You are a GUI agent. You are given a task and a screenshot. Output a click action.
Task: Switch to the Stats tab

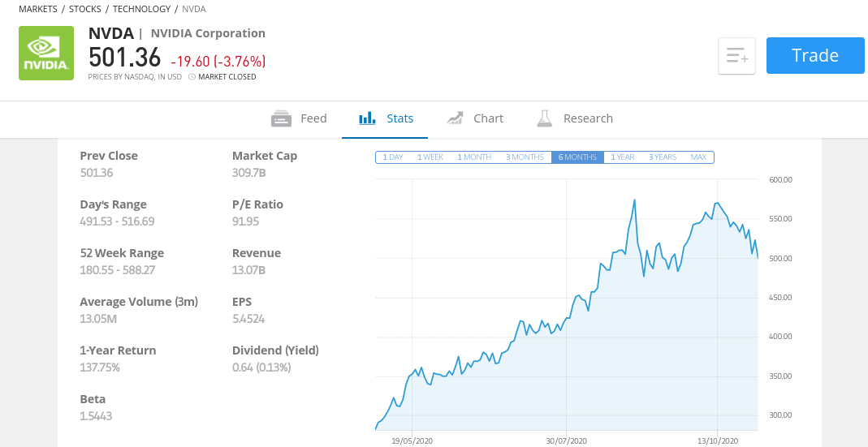pos(386,118)
